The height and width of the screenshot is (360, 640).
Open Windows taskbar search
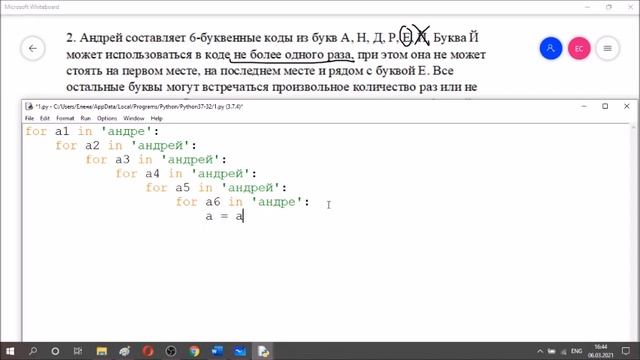point(33,351)
